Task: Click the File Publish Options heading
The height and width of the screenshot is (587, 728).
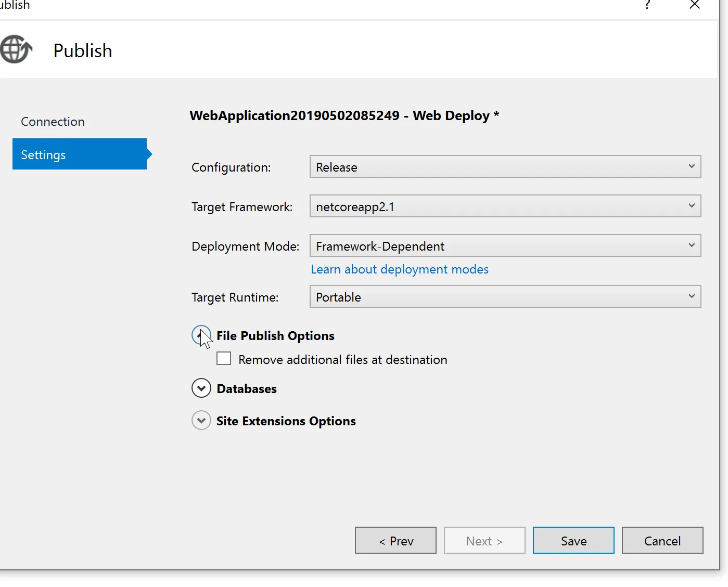Action: [x=275, y=336]
